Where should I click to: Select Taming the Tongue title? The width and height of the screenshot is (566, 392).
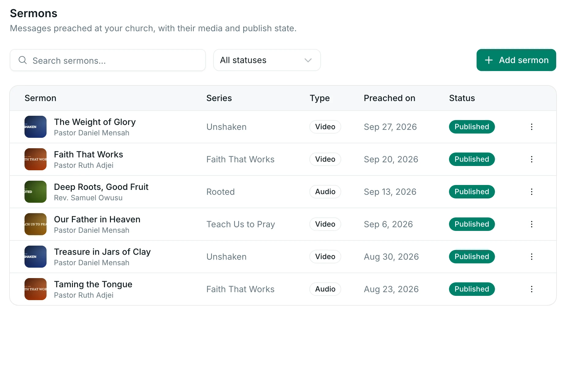(x=93, y=284)
